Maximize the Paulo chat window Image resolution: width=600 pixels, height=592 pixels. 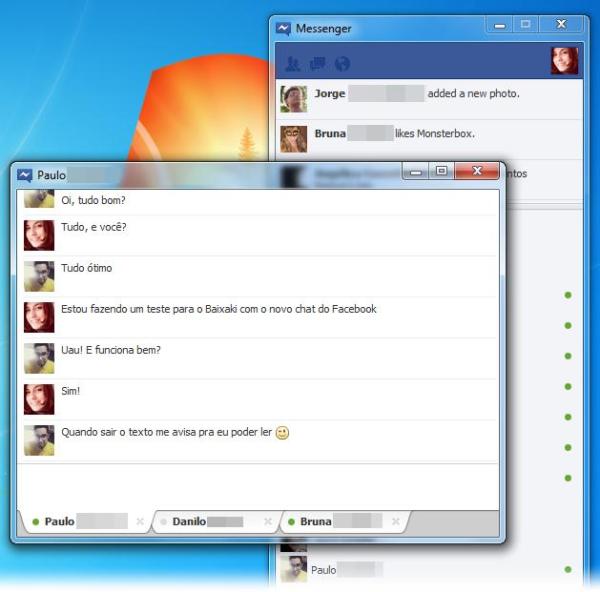[x=441, y=172]
